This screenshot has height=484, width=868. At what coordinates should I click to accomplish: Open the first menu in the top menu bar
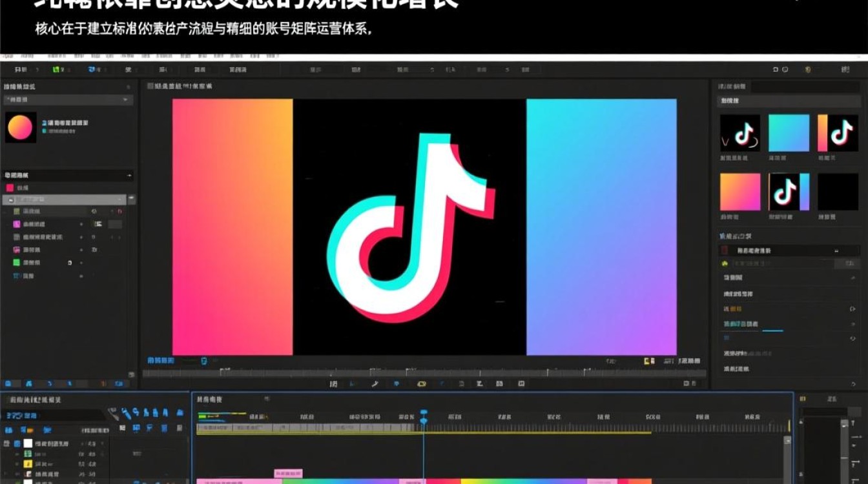point(21,70)
